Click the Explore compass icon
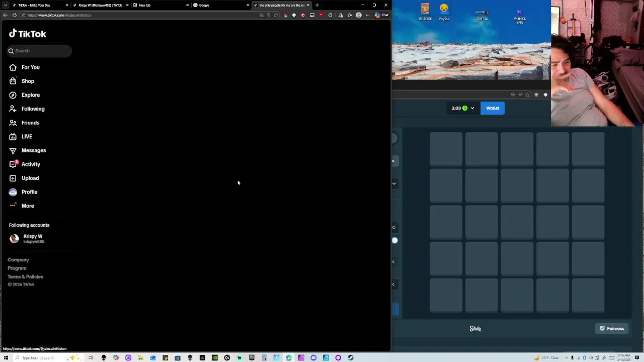644x362 pixels. (x=13, y=95)
